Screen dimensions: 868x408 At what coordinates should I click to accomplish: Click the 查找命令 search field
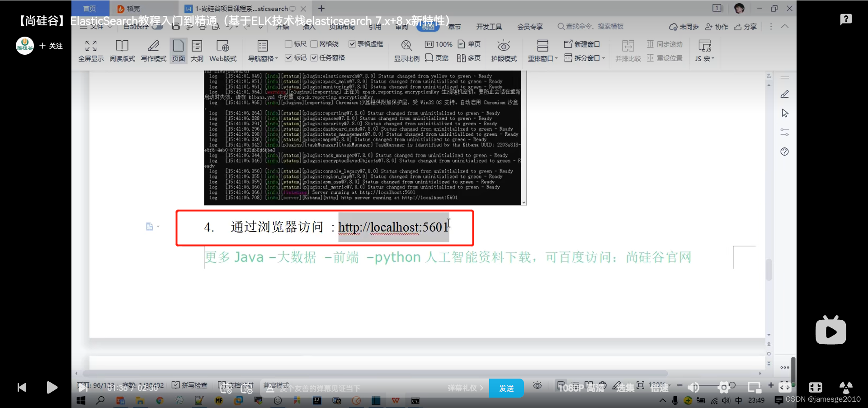pos(590,26)
